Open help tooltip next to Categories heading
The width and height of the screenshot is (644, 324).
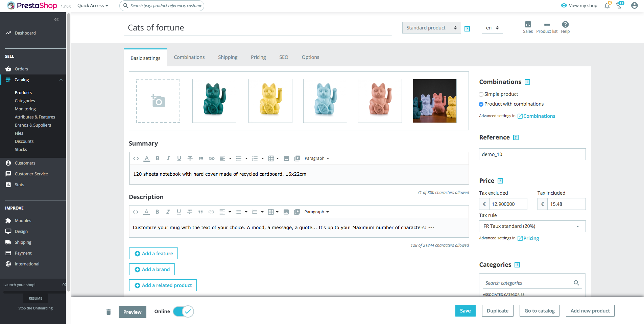(517, 265)
